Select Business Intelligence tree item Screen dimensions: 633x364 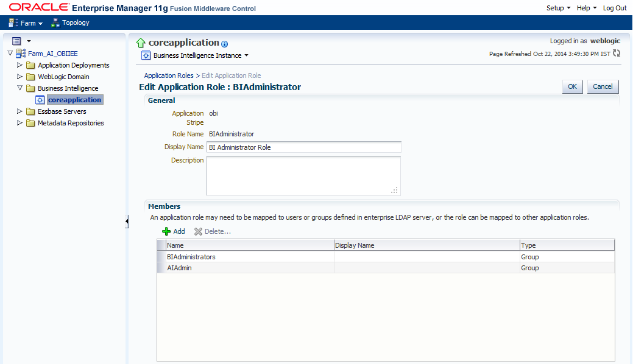click(68, 88)
